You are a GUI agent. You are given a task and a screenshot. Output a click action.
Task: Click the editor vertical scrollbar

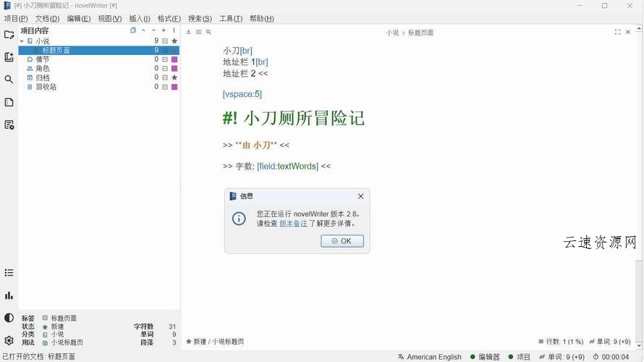(639, 187)
